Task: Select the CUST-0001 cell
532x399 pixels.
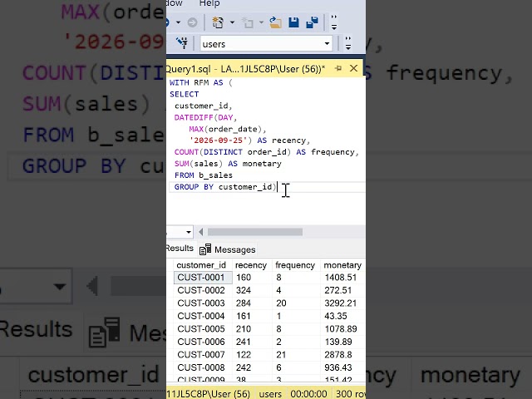Action: coord(203,278)
